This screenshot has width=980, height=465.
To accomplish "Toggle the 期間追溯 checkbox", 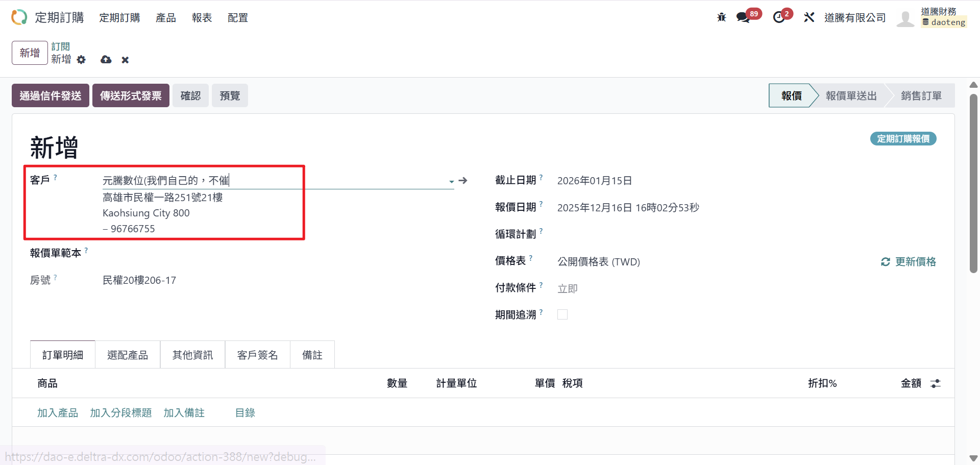I will tap(562, 314).
